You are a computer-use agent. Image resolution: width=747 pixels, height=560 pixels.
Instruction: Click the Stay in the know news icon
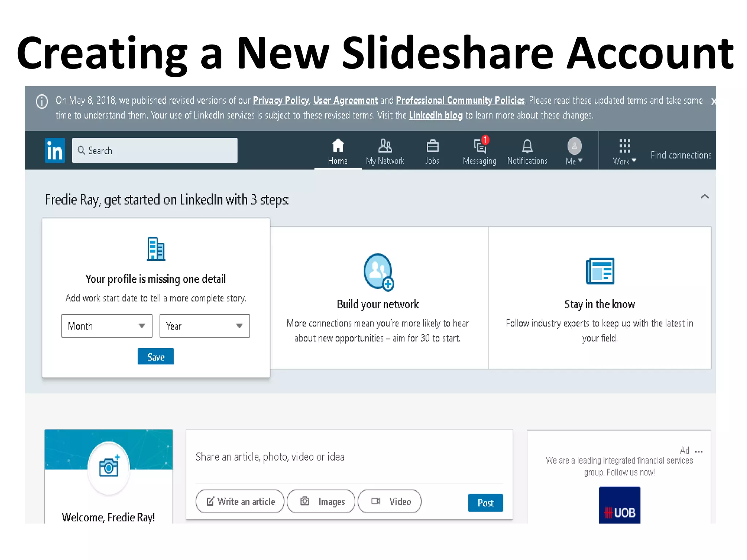tap(600, 271)
